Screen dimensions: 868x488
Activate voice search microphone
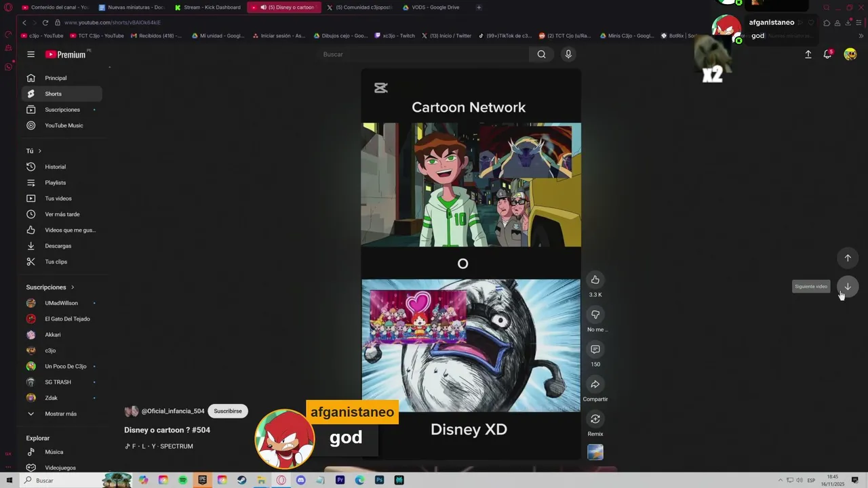click(568, 54)
